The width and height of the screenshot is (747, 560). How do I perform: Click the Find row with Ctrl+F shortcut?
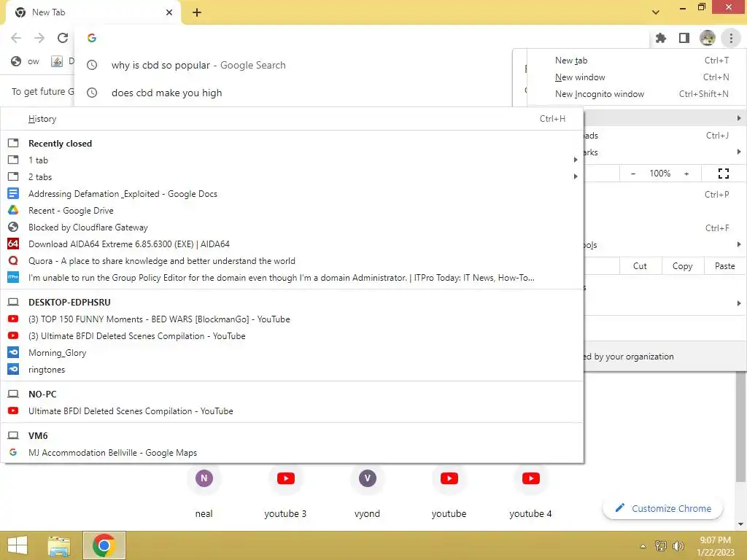point(665,227)
